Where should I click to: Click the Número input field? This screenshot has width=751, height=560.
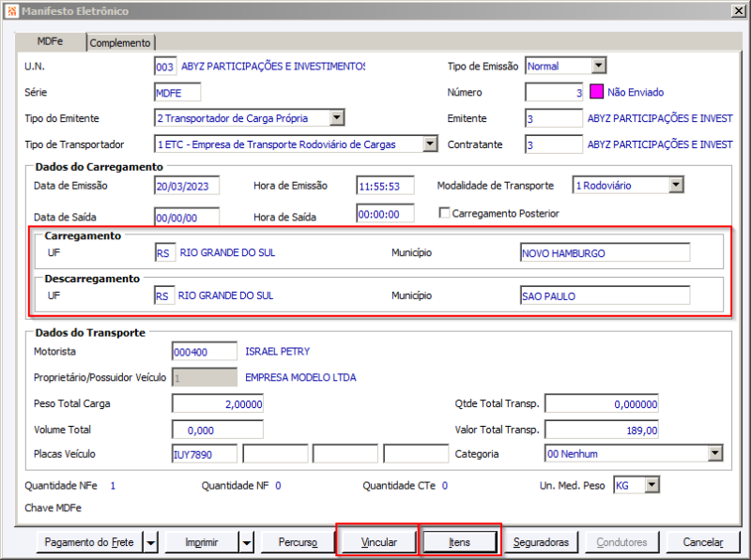554,92
